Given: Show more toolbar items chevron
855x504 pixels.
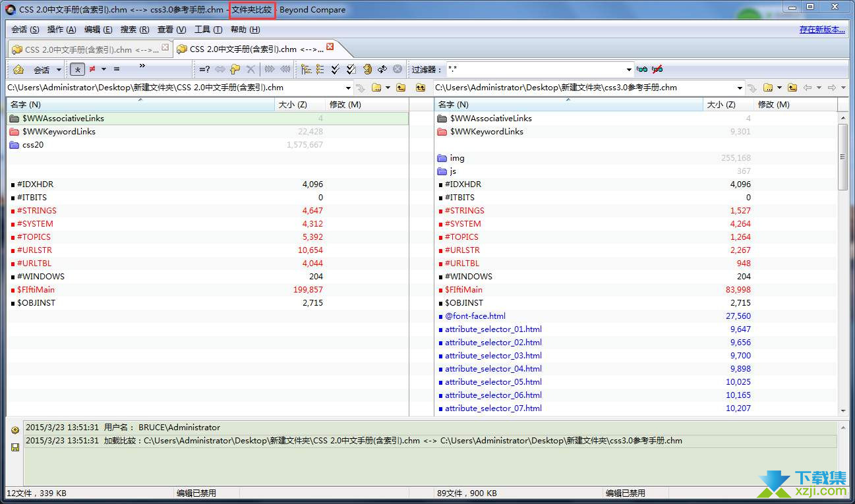Looking at the screenshot, I should (x=142, y=66).
